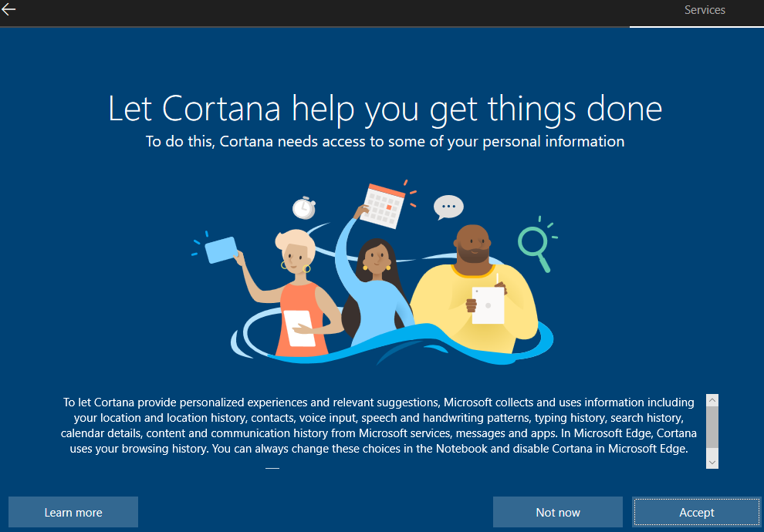Click the heading Let Cortana help you
Viewport: 764px width, 532px height.
click(385, 109)
